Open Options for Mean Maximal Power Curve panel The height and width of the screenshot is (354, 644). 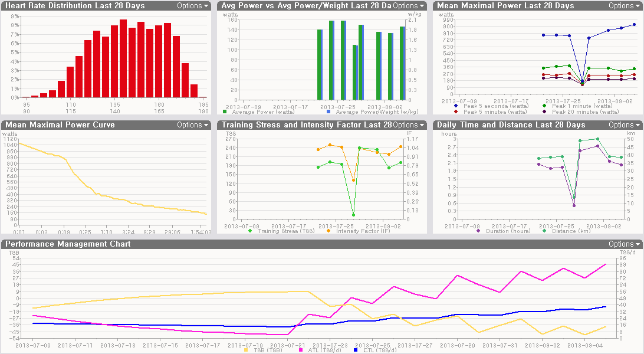193,125
